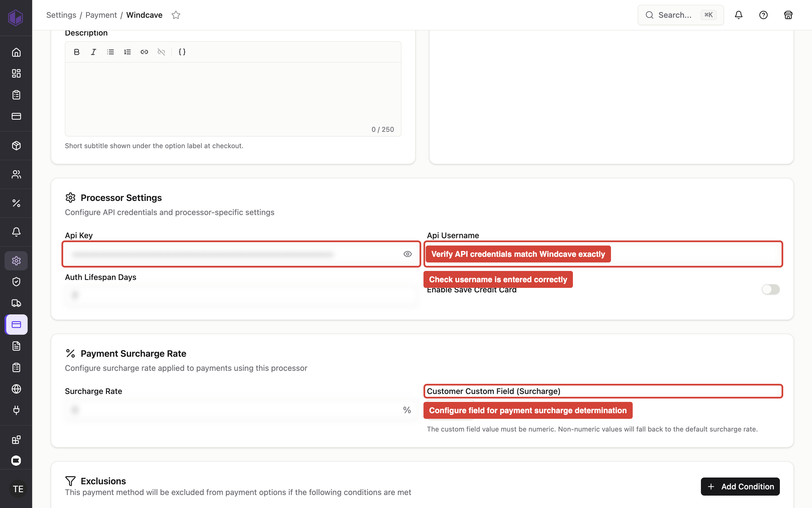Click the Auth Lifespan Days field
Screen dimensions: 812x508
(241, 295)
